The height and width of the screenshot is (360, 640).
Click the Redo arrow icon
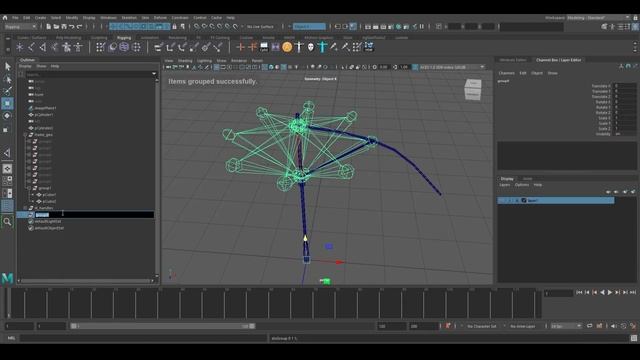pos(80,27)
